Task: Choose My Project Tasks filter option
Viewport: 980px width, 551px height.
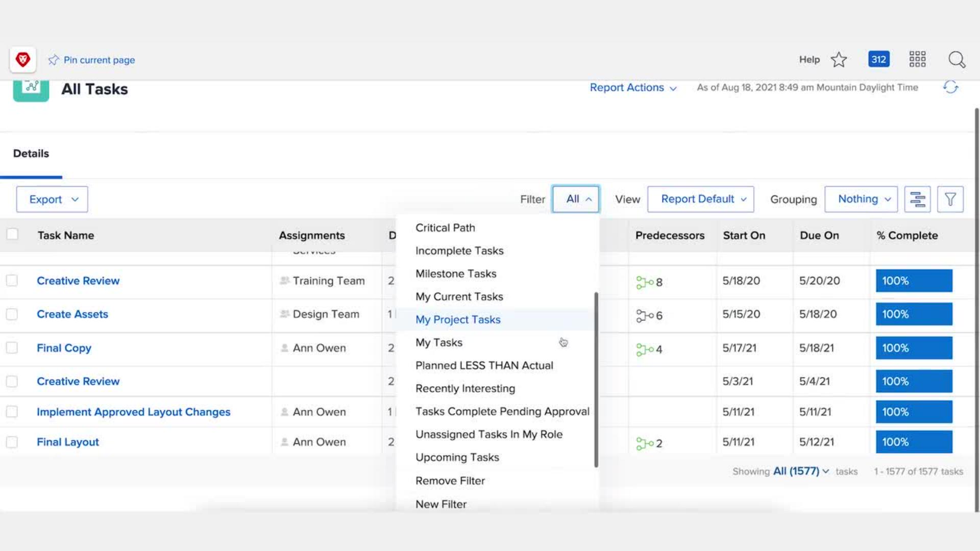Action: click(x=458, y=319)
